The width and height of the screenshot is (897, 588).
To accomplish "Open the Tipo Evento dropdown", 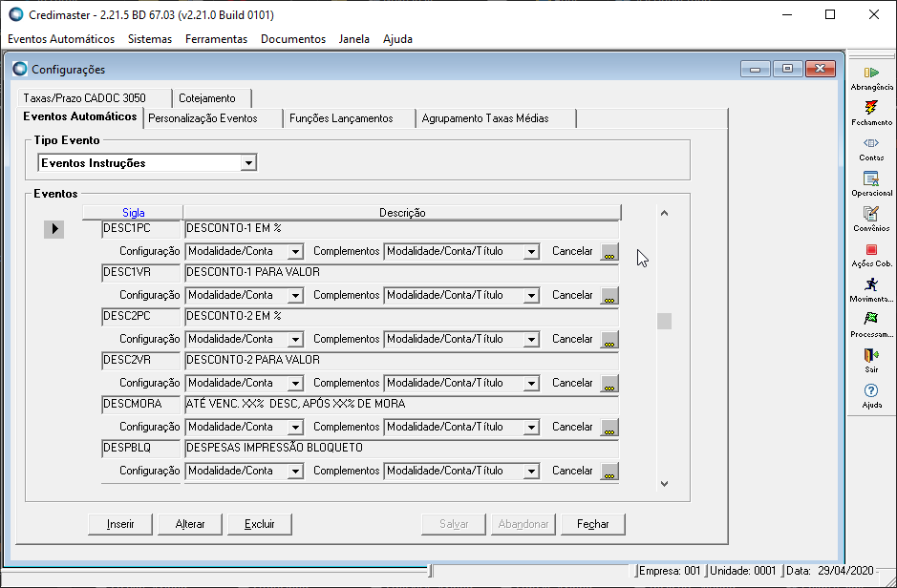I will [x=248, y=163].
